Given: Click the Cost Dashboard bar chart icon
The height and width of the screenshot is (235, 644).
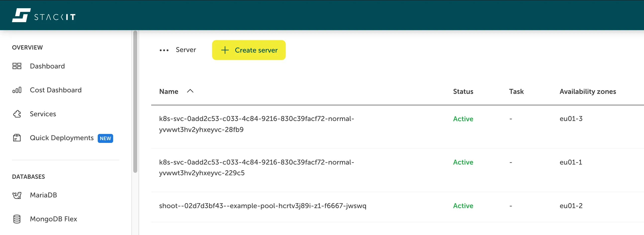Looking at the screenshot, I should click(17, 90).
